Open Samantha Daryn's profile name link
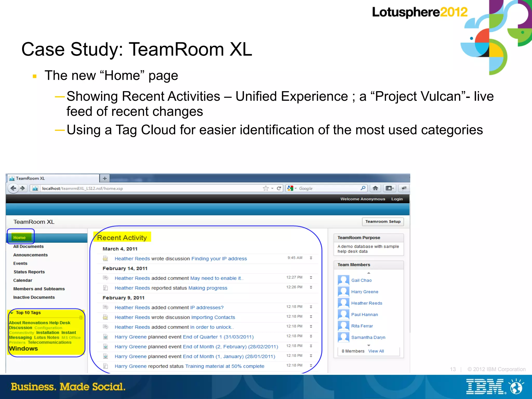This screenshot has width=532, height=399. [368, 337]
